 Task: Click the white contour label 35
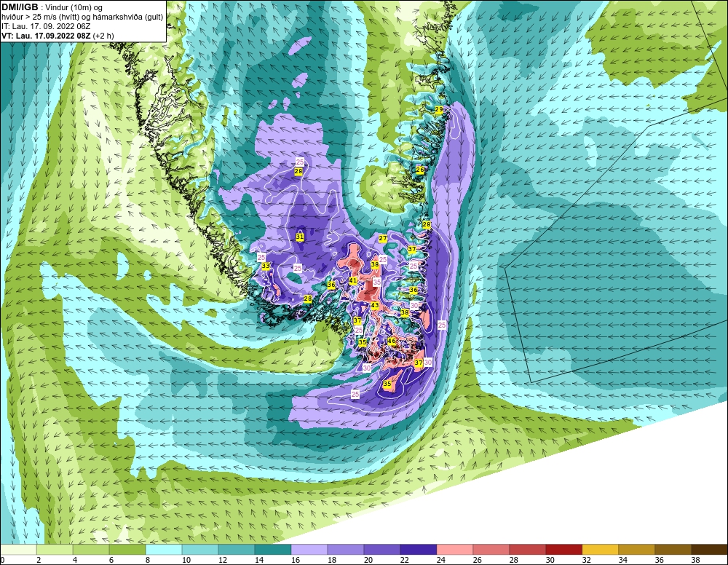[376, 282]
